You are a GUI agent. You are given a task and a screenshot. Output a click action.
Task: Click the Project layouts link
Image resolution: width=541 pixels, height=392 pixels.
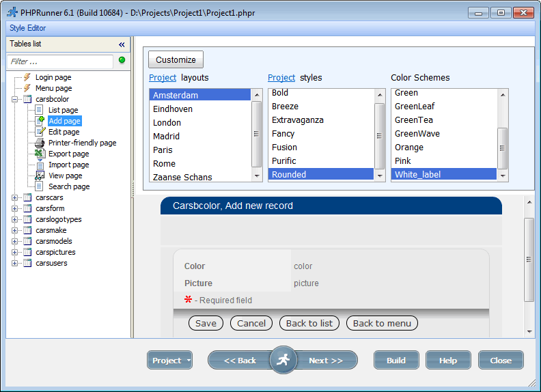tap(163, 78)
